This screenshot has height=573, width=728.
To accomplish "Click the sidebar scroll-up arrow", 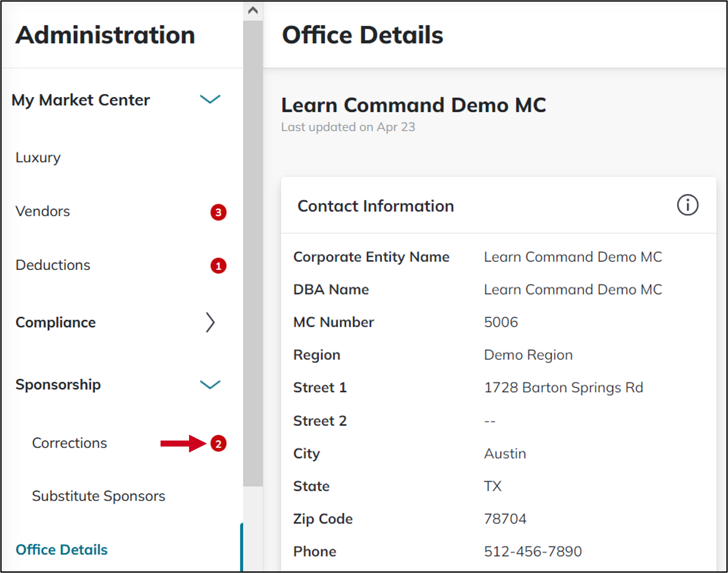I will [253, 10].
